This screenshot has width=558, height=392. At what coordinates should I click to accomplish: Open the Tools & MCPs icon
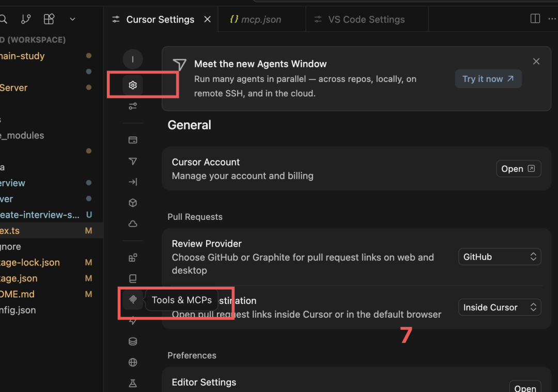click(x=133, y=300)
